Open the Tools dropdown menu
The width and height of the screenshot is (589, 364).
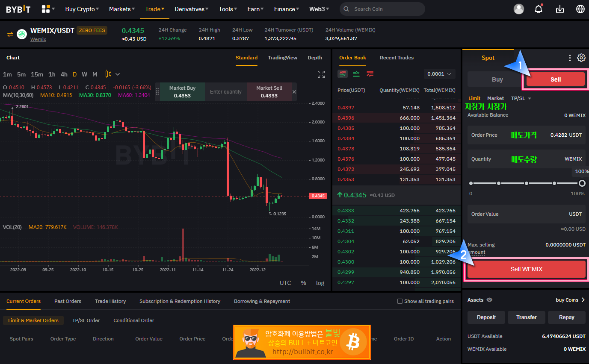[228, 9]
